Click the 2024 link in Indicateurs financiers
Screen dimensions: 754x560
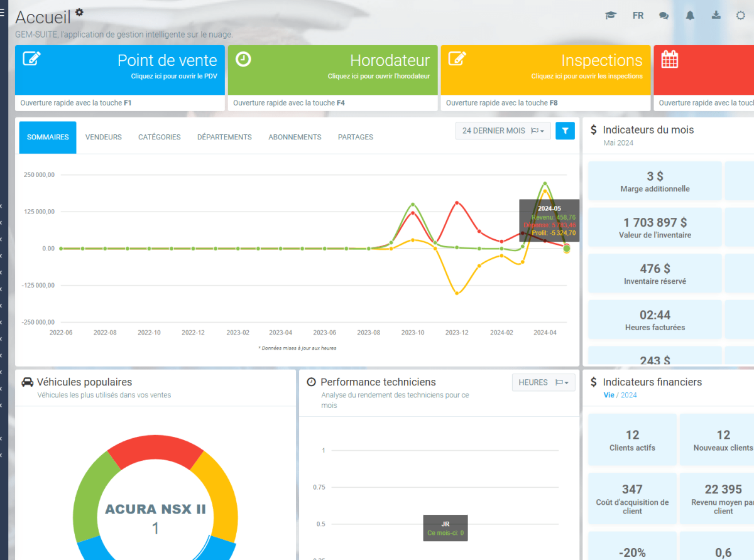[629, 395]
